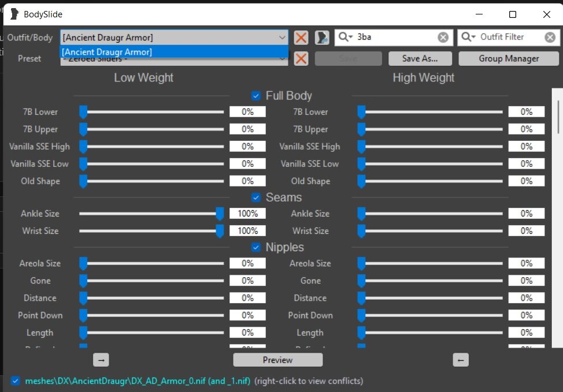The height and width of the screenshot is (392, 563).
Task: Edit the low weight Distance percentage box
Action: click(x=248, y=298)
